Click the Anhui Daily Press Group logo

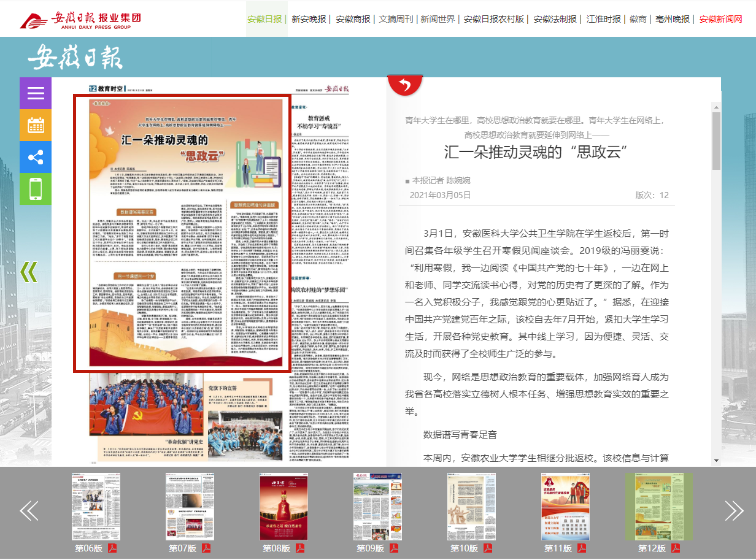pyautogui.click(x=80, y=19)
